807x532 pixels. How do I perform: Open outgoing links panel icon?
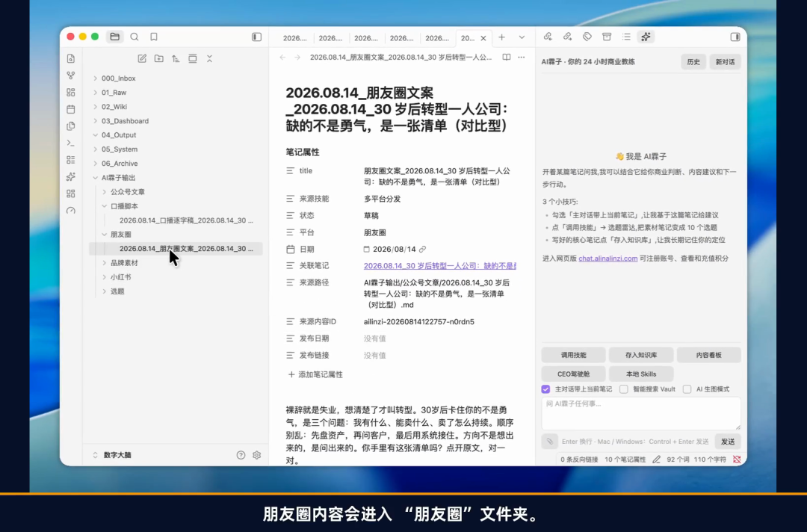(x=567, y=37)
